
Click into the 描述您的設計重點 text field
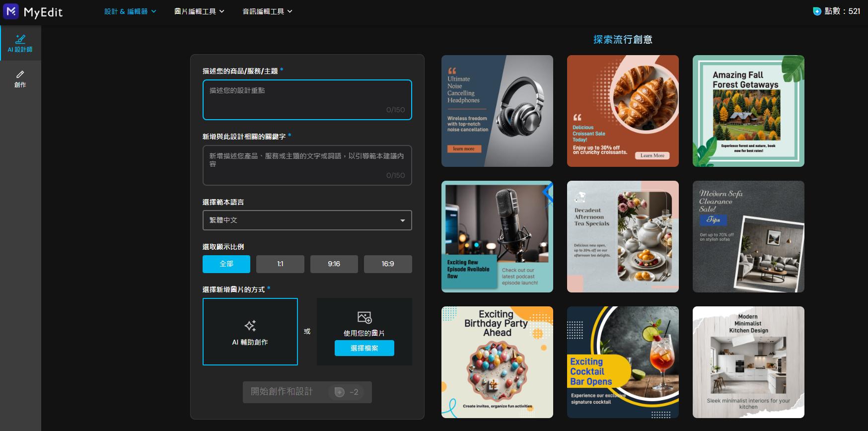click(307, 100)
